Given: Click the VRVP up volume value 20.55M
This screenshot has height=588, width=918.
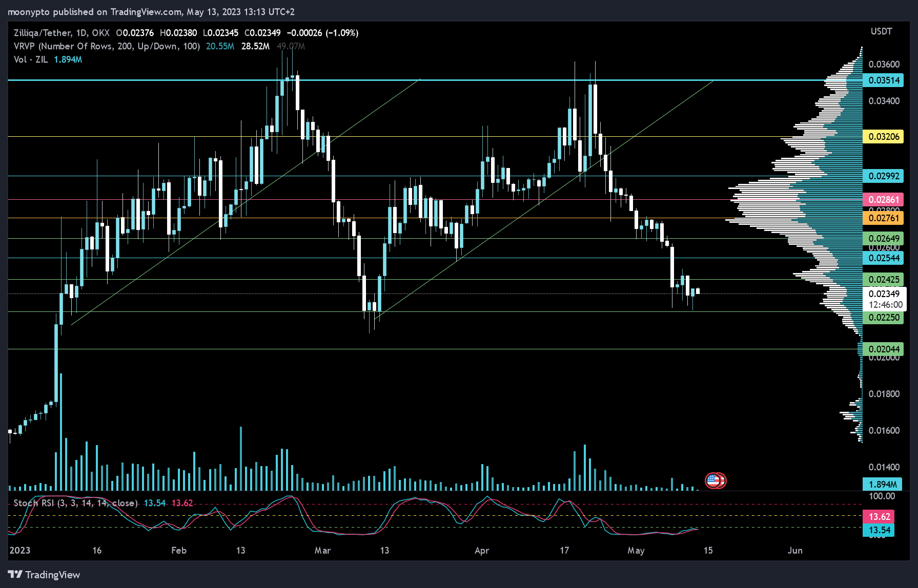Looking at the screenshot, I should coord(220,46).
